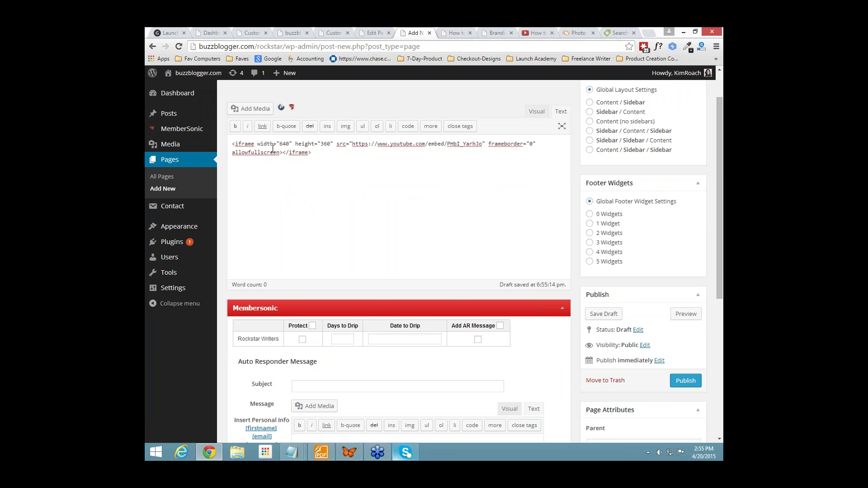This screenshot has width=868, height=488.
Task: Switch to the Edit Pa browser tab
Action: point(375,33)
